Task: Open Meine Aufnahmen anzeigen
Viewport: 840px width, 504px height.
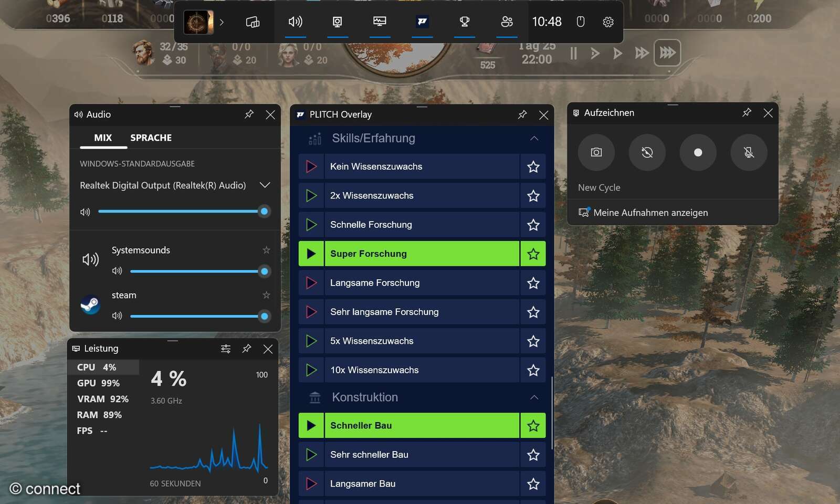Action: point(651,212)
